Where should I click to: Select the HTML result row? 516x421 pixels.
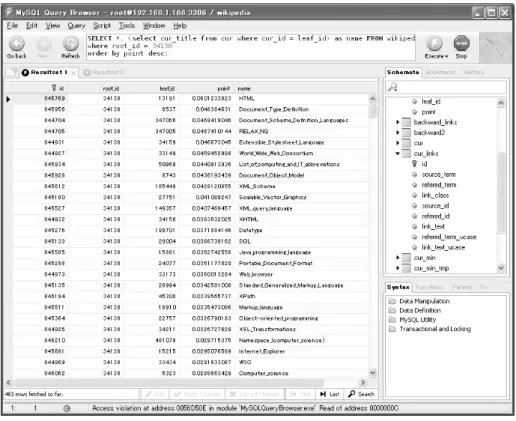(x=190, y=99)
